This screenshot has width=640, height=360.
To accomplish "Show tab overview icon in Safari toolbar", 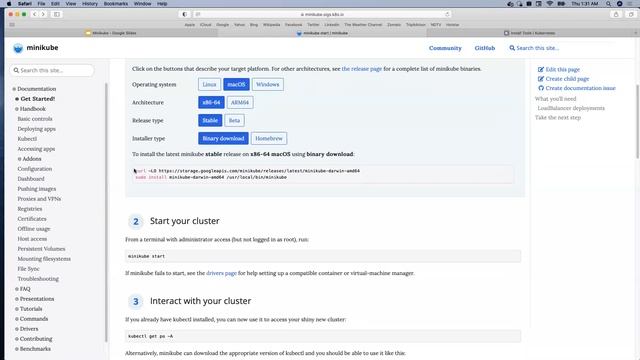I will tap(631, 14).
